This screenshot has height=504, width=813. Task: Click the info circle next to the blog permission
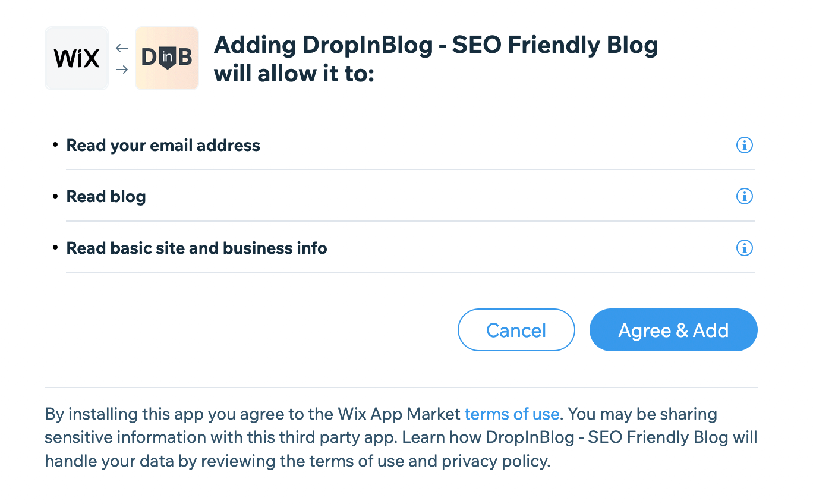click(744, 196)
